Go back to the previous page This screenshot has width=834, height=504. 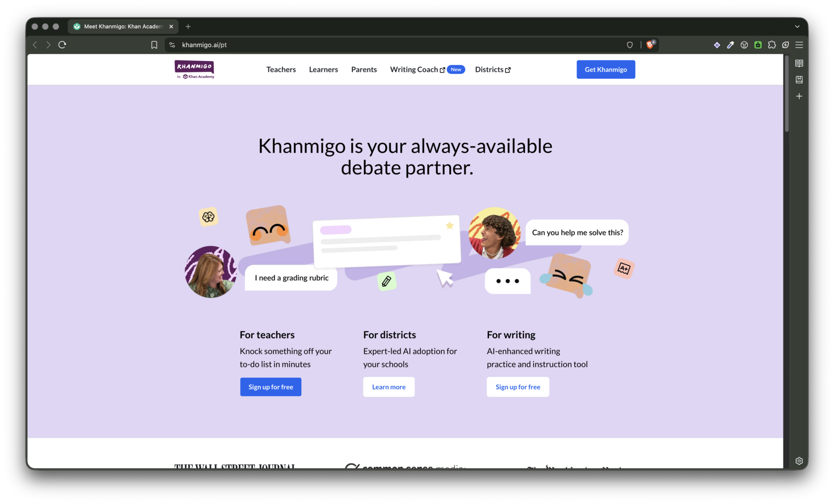pyautogui.click(x=35, y=45)
